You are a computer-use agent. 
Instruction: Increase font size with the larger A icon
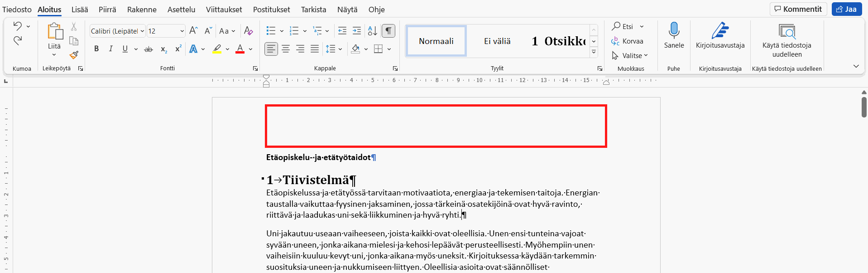point(193,31)
